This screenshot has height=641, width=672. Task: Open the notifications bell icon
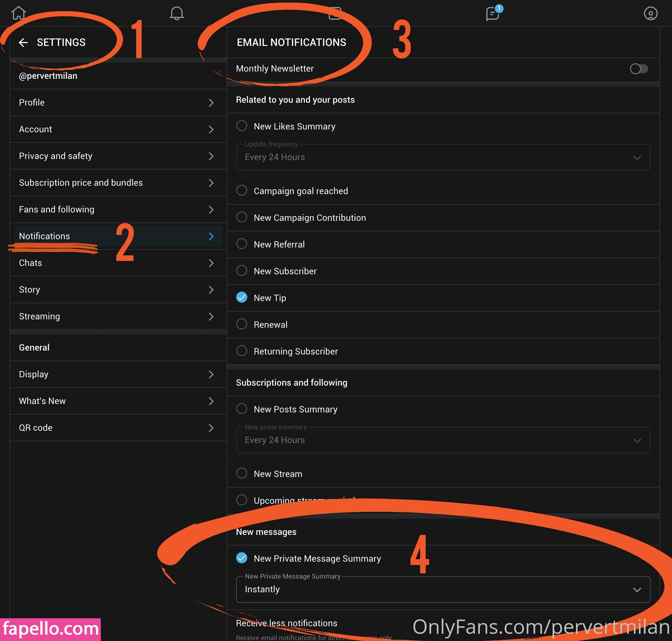(177, 13)
